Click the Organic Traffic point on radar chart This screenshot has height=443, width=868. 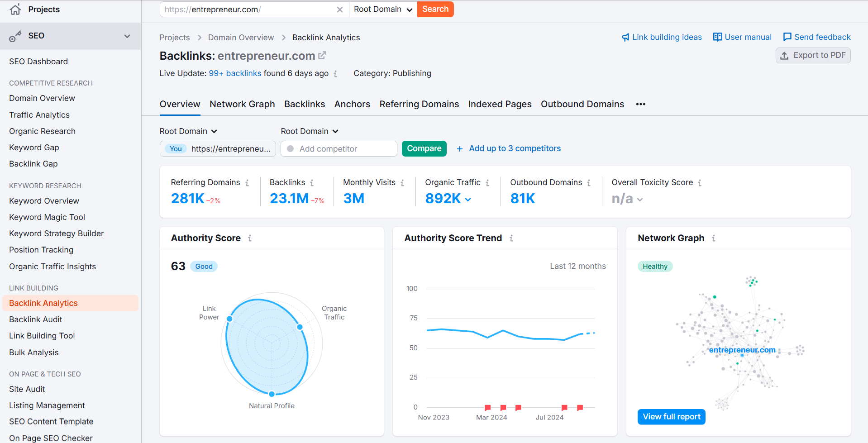pyautogui.click(x=300, y=327)
